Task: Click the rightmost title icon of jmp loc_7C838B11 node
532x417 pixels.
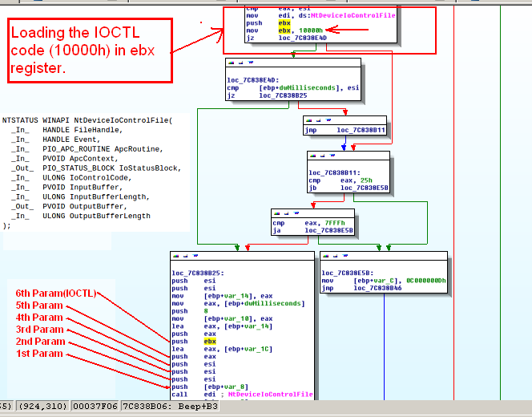Action: (x=328, y=120)
